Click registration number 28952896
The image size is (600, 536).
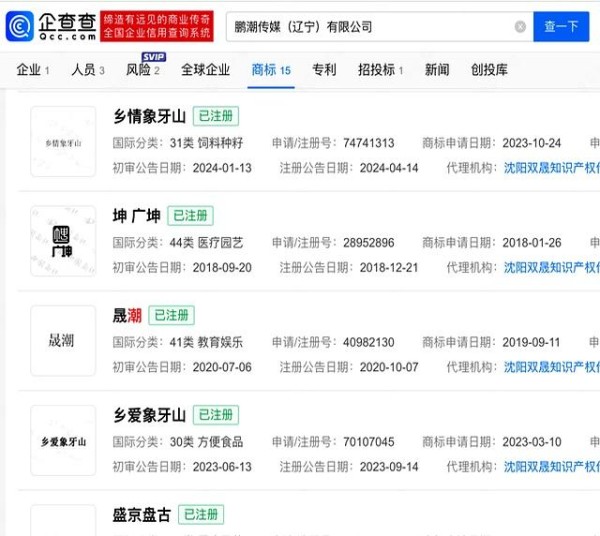368,243
